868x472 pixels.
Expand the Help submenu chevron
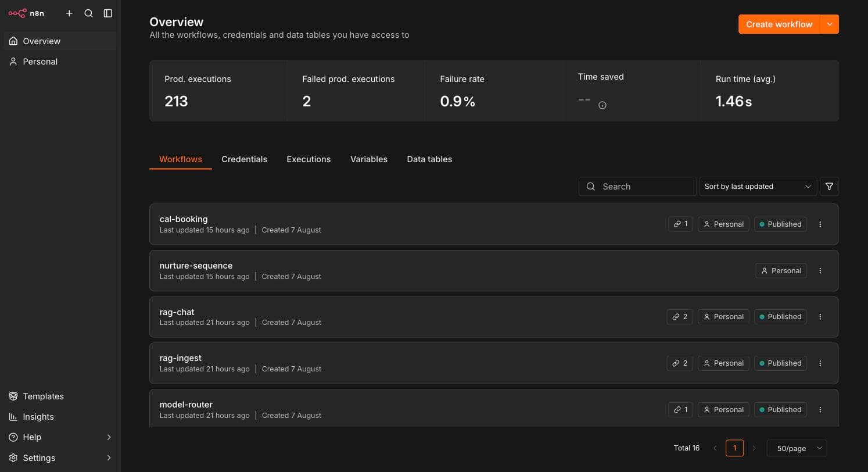point(109,437)
